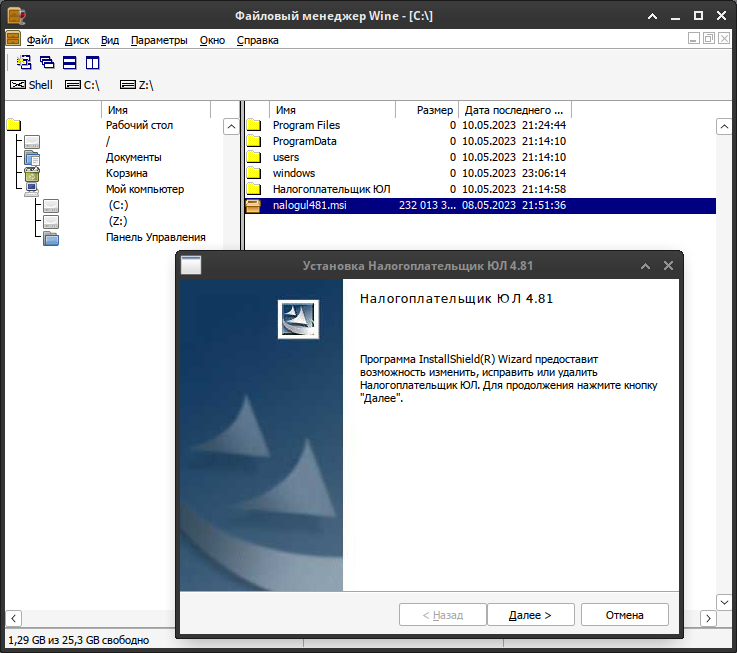Click the (Z:) drive icon in tree

pos(51,221)
